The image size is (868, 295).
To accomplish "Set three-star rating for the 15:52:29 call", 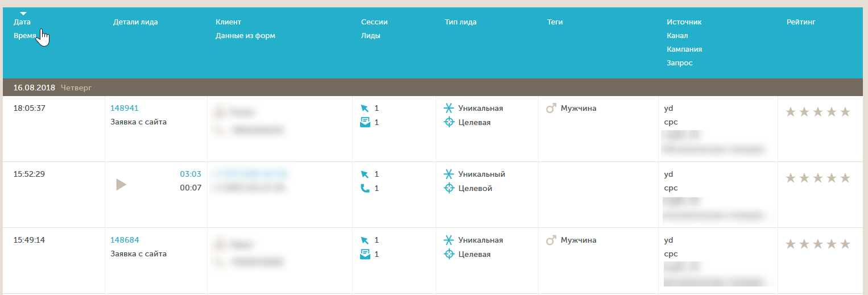I will click(817, 178).
